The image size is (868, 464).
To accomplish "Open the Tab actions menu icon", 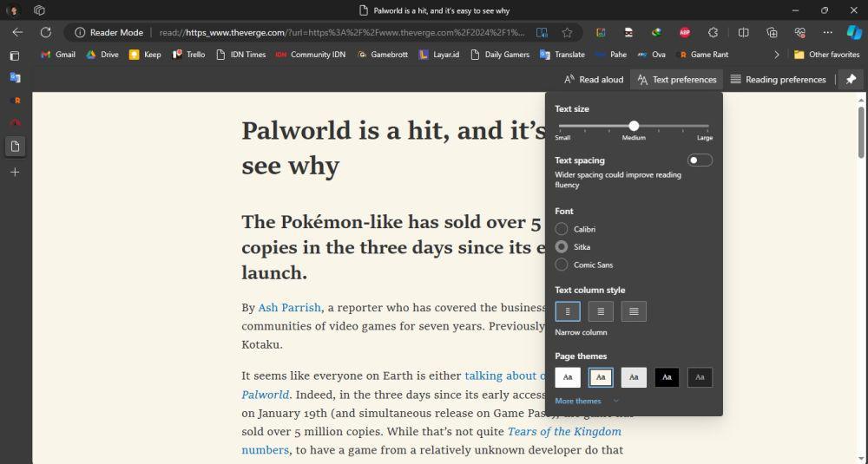I will point(15,56).
